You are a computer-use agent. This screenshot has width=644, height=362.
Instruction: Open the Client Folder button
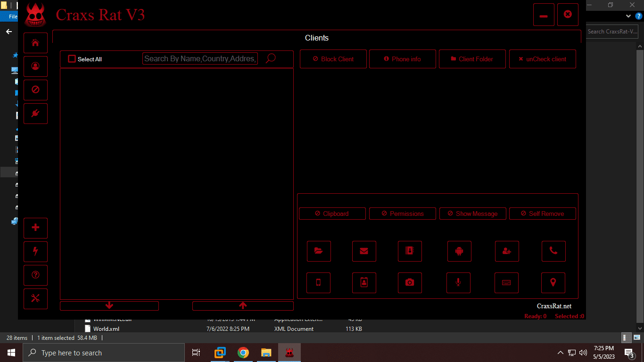click(x=472, y=59)
